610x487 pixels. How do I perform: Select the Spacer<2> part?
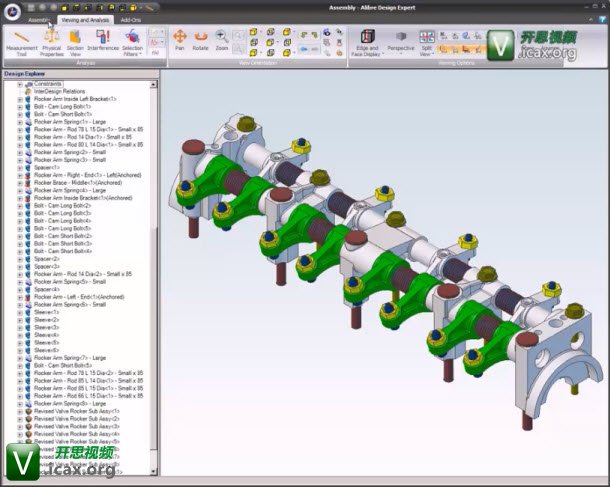tap(47, 259)
